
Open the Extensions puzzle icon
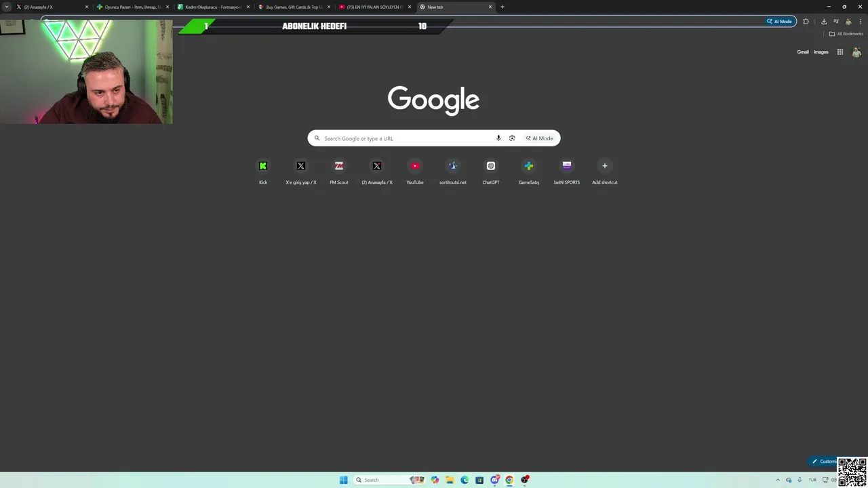point(806,21)
